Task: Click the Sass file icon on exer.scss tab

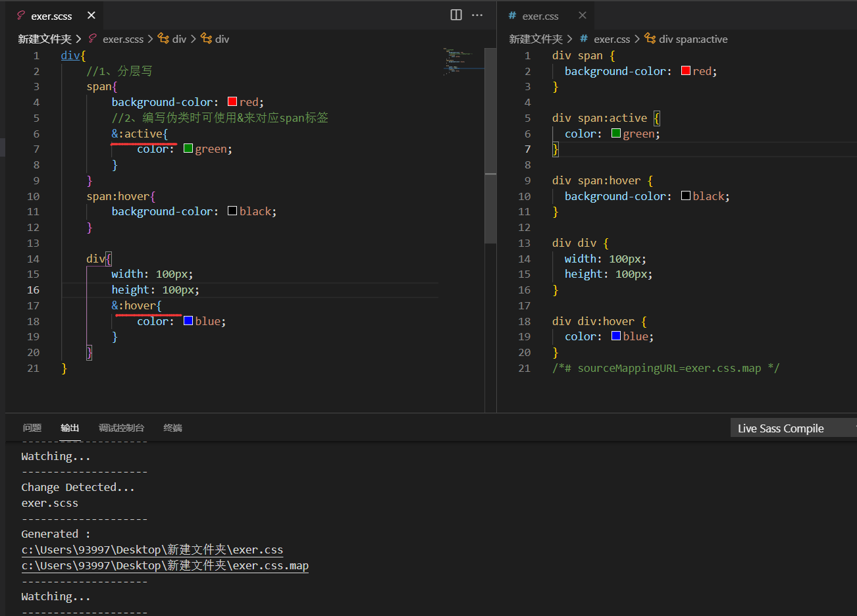Action: point(21,15)
